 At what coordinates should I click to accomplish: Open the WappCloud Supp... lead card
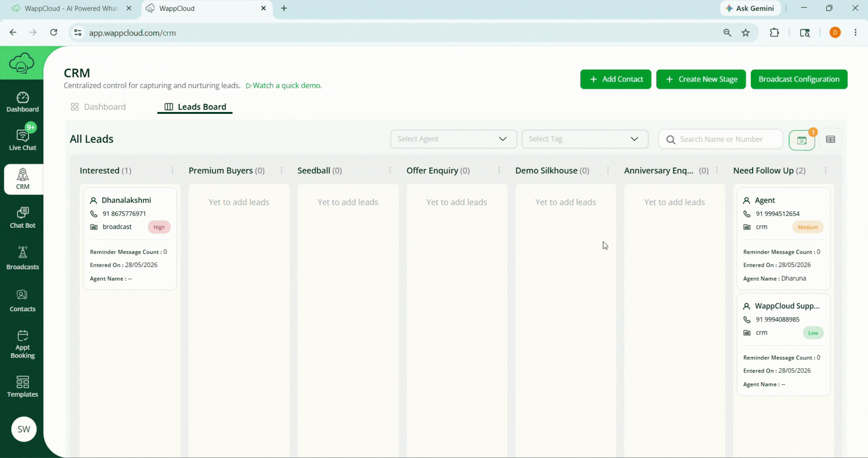pos(783,344)
